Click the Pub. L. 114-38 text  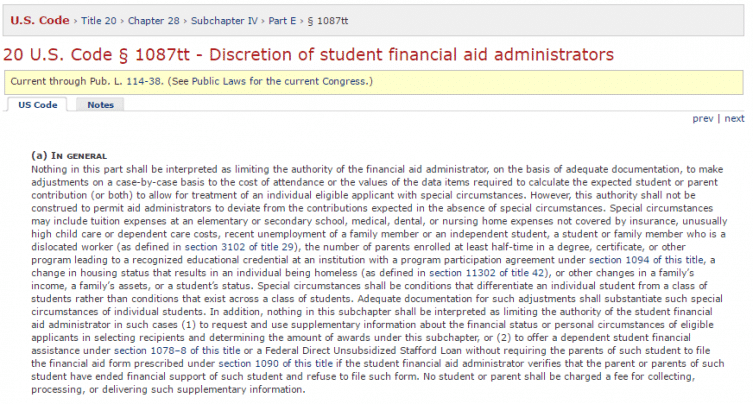126,82
